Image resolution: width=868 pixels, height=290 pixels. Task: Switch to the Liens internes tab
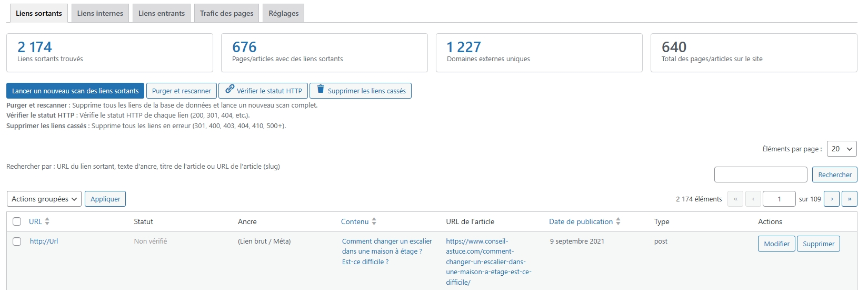(100, 13)
